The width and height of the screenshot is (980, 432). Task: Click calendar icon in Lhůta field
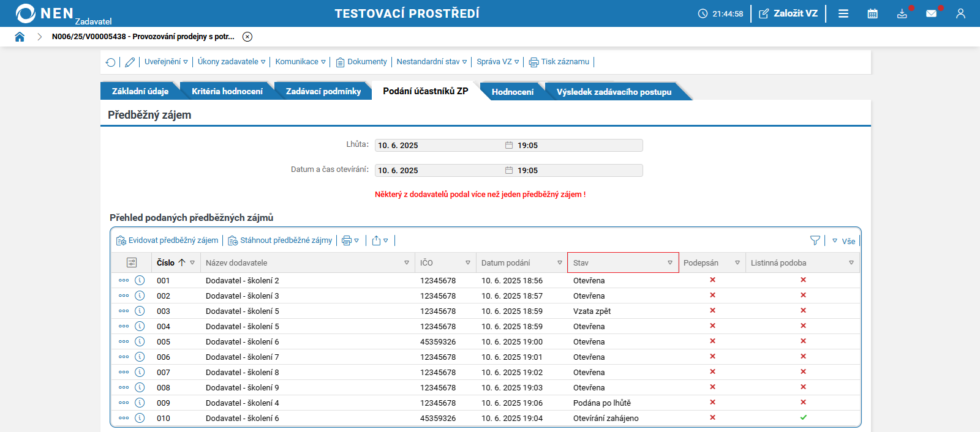click(x=508, y=145)
